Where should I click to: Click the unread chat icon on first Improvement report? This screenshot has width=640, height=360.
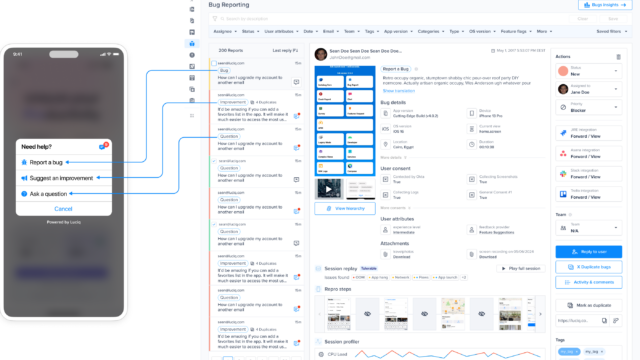[297, 116]
